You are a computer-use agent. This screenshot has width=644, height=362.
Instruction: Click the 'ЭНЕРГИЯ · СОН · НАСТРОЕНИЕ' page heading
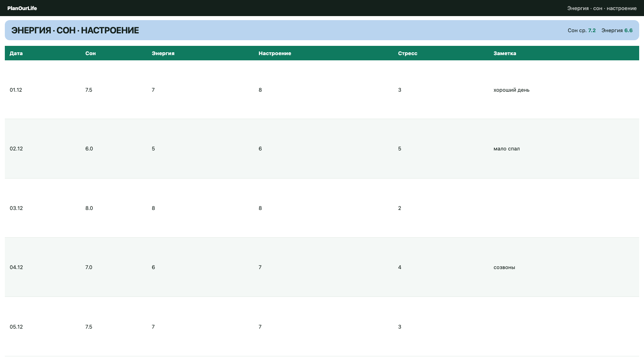75,30
